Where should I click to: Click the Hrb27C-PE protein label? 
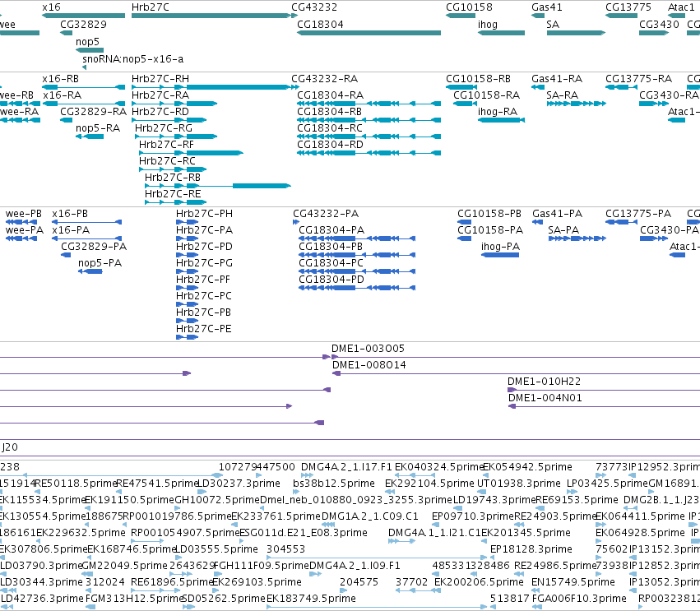pos(203,329)
